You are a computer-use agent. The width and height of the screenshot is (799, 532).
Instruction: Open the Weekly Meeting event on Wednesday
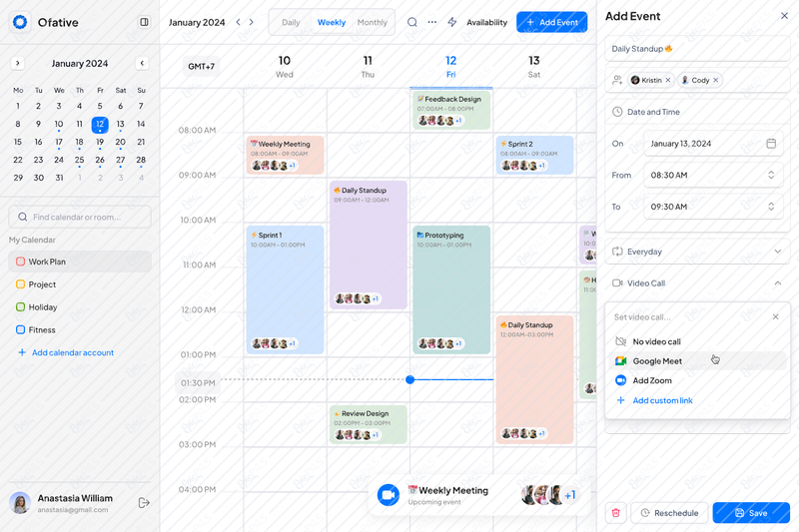click(x=285, y=155)
